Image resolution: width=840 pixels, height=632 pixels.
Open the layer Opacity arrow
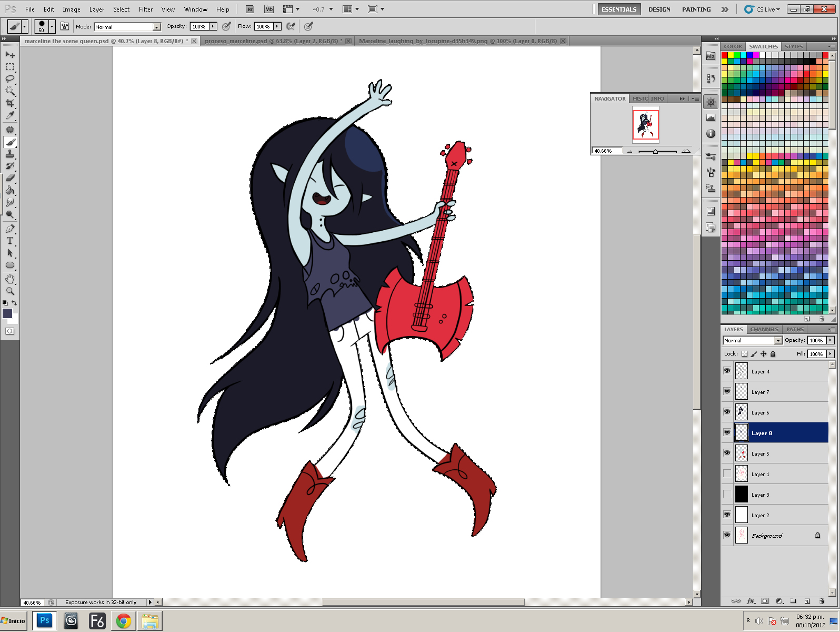[x=831, y=340]
